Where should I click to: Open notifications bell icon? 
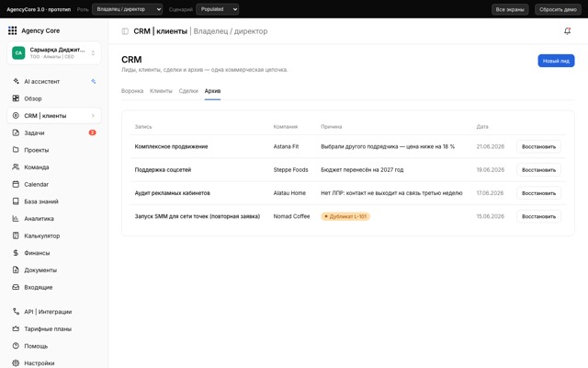coord(568,31)
